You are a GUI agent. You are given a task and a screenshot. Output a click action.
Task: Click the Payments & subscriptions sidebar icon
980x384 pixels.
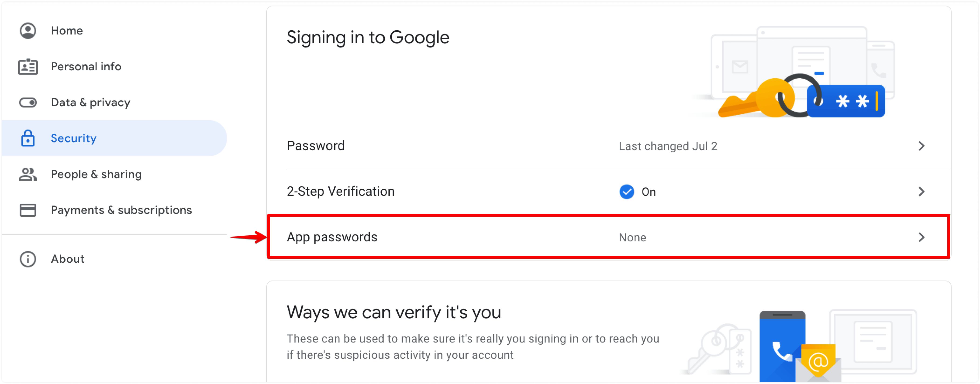[28, 210]
